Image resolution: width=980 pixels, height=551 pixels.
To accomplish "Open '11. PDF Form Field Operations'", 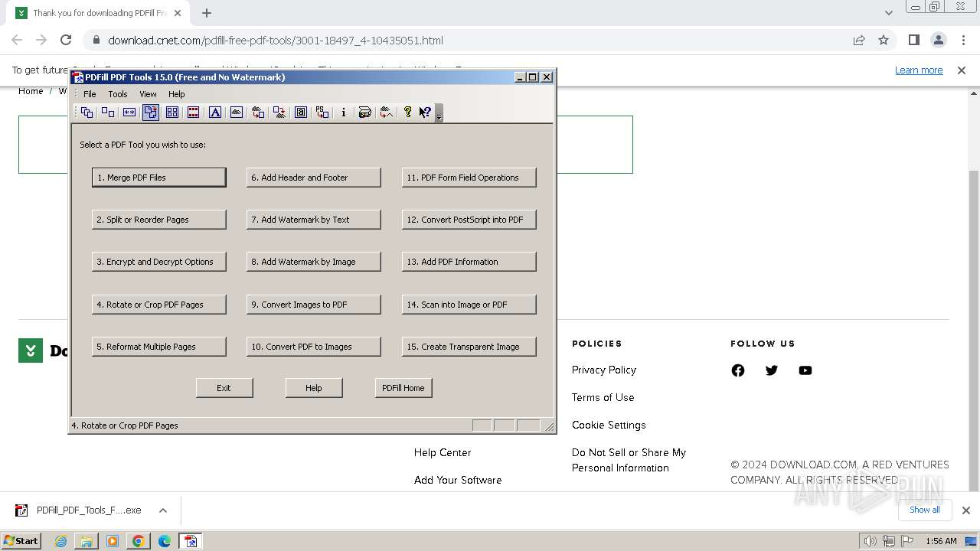I will coord(469,178).
